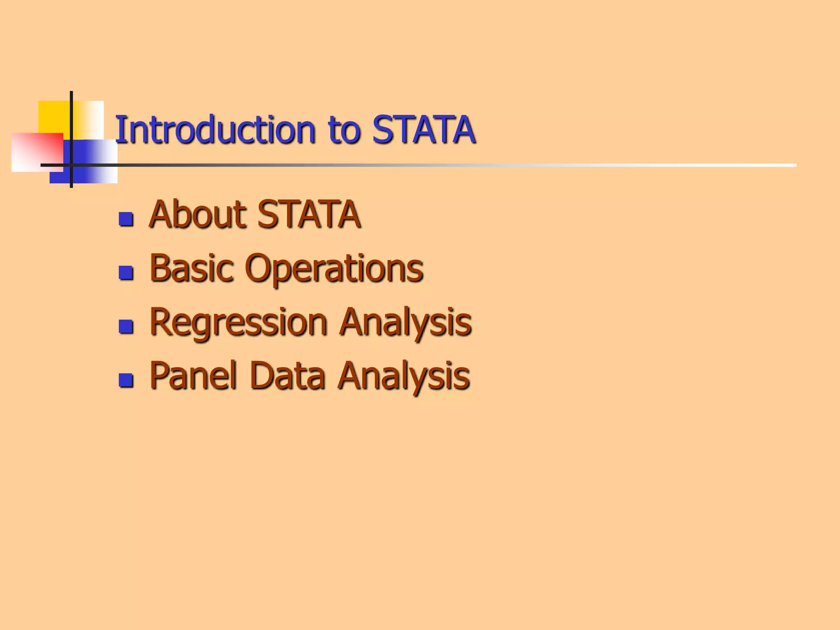Click the "Introduction to STATA" slide title
840x630 pixels.
294,130
